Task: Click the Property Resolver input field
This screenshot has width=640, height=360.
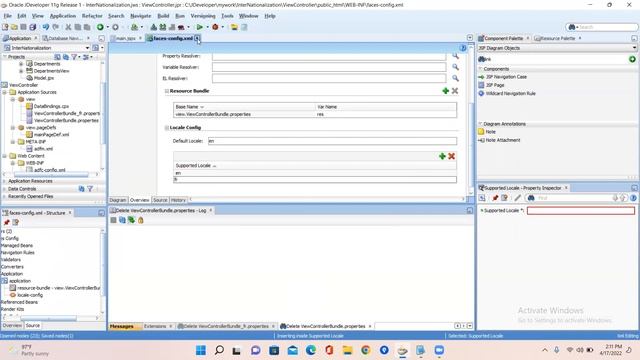Action: 329,56
